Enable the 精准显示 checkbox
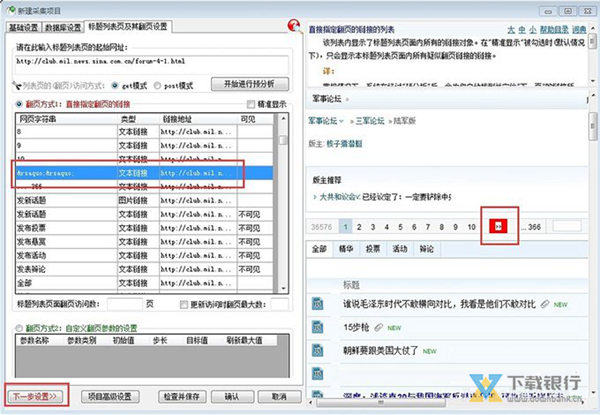The image size is (600, 415). (251, 104)
